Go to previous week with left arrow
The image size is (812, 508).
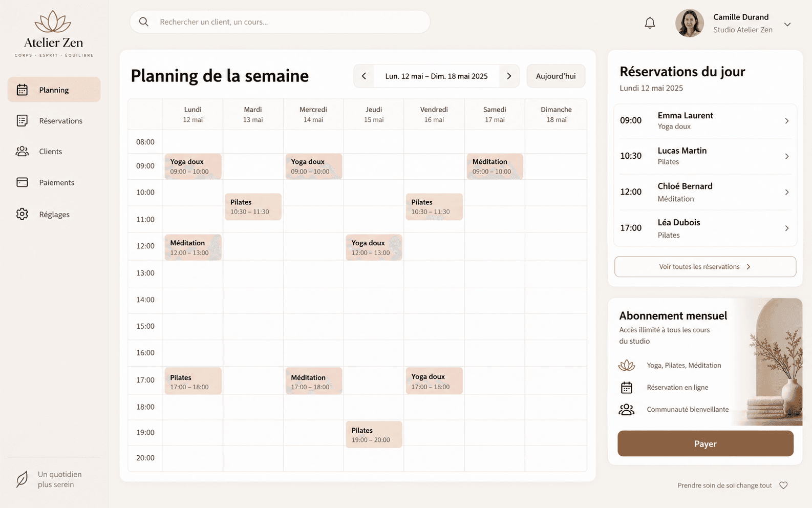364,76
